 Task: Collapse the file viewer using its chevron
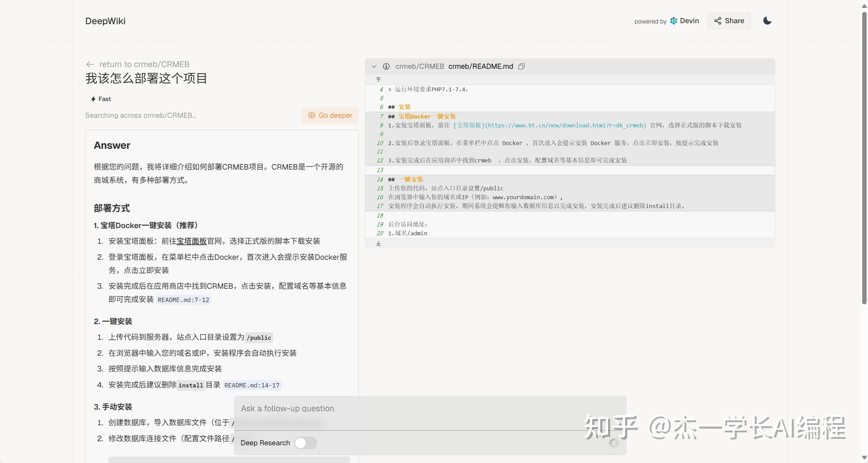coord(374,66)
